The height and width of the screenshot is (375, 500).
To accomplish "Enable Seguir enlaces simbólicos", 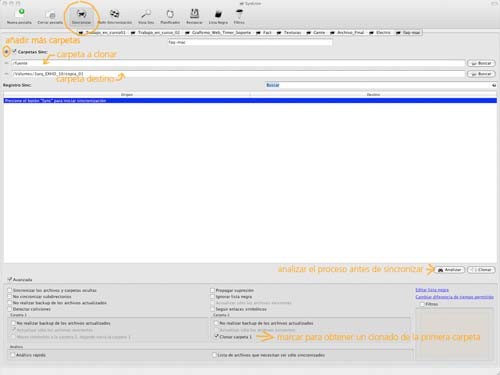I will point(212,309).
